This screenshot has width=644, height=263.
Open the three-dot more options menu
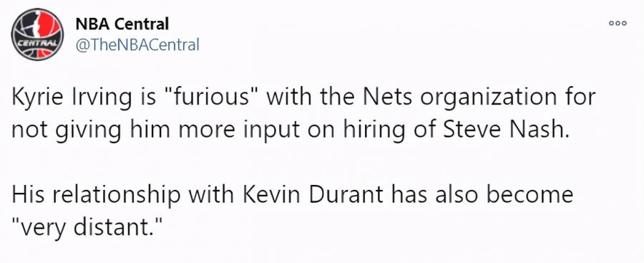618,24
